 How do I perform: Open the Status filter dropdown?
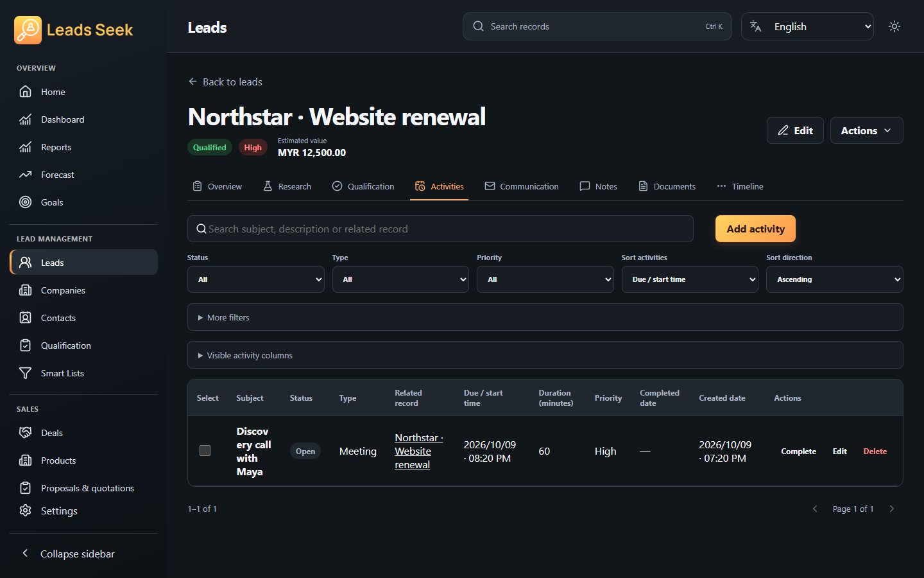coord(256,279)
